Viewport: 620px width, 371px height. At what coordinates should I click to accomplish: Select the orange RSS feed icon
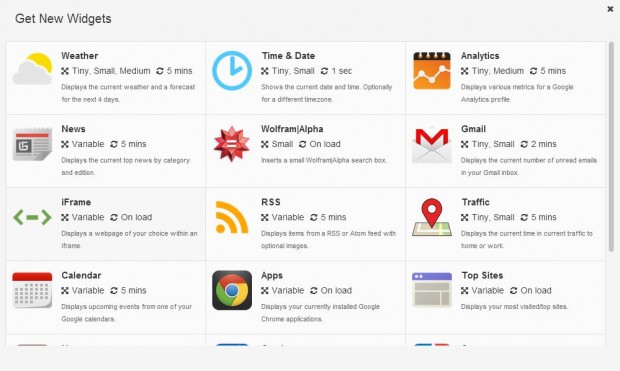coord(232,217)
